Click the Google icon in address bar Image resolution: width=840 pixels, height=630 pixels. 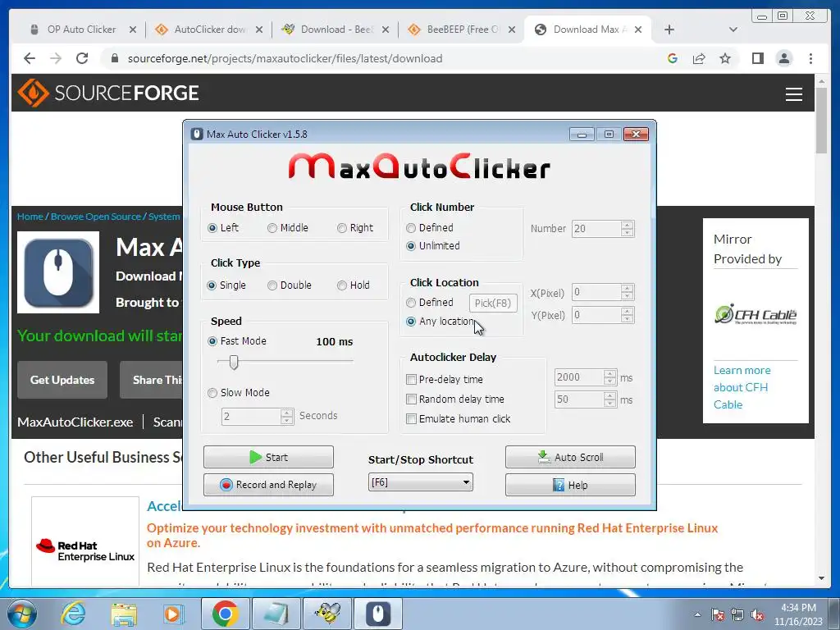(673, 58)
